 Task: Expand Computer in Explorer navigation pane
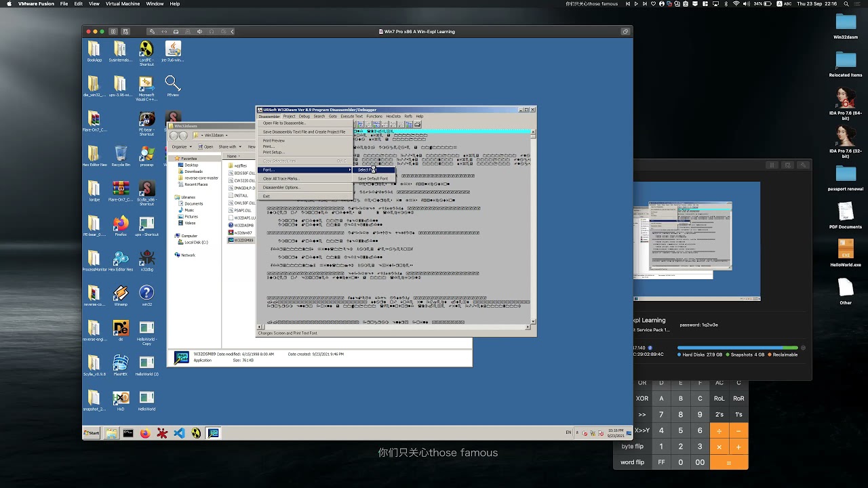click(189, 236)
